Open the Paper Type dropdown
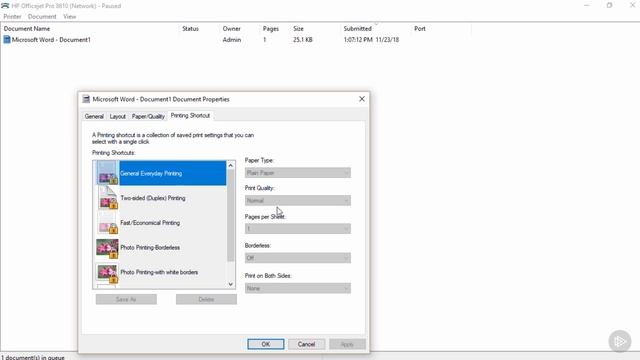The image size is (640, 360). pos(298,173)
